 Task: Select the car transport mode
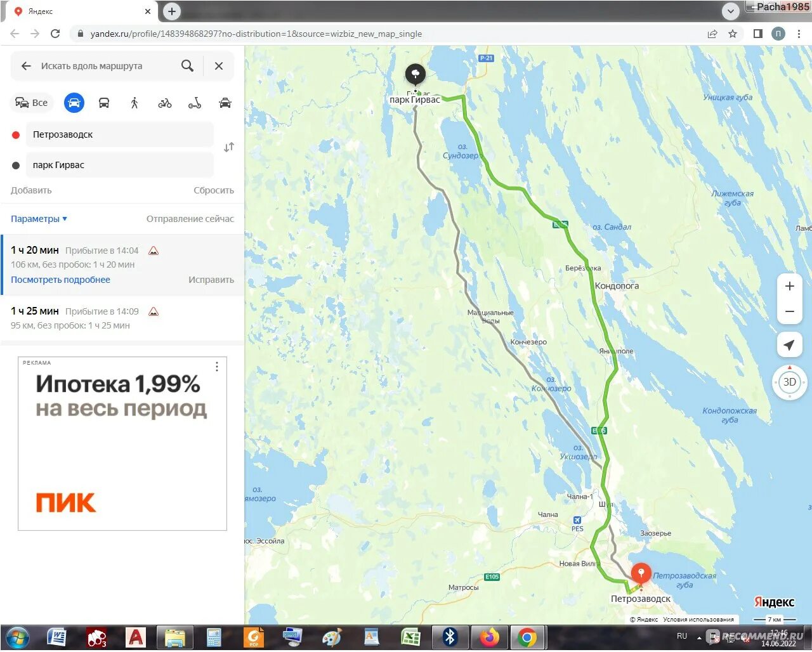[74, 103]
